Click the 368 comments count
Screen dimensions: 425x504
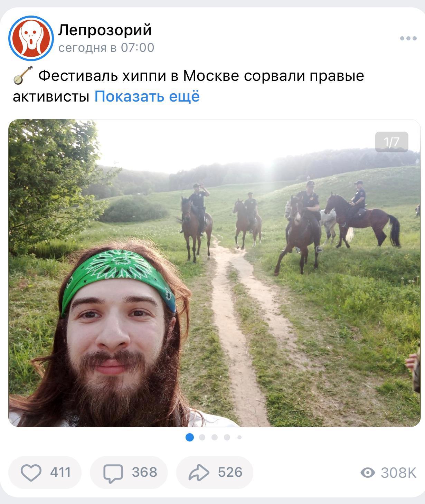click(144, 472)
